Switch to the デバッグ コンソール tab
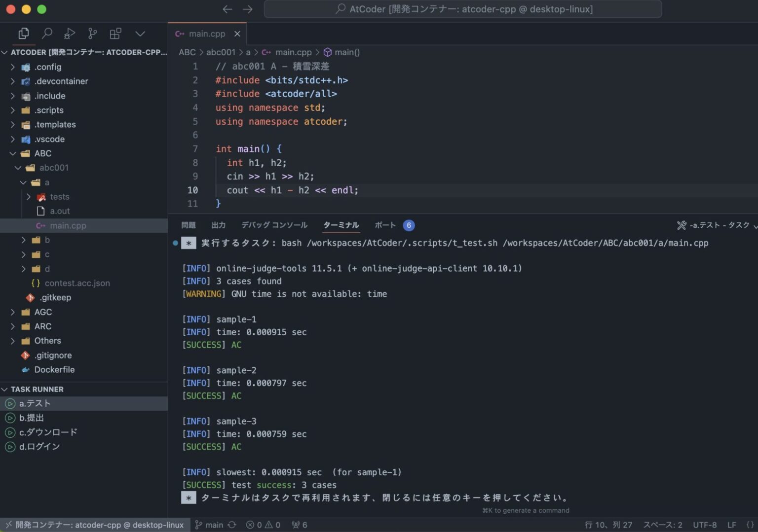 [274, 225]
